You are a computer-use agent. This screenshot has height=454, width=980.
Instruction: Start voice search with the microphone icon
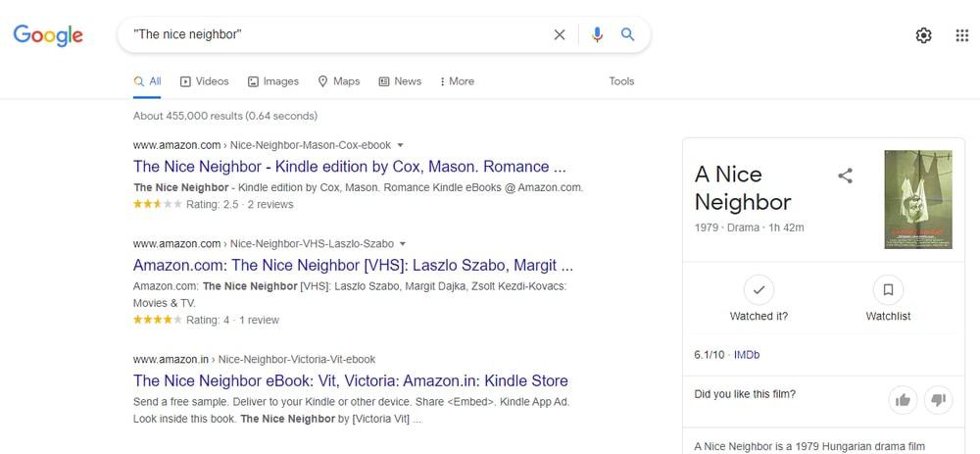pos(597,35)
